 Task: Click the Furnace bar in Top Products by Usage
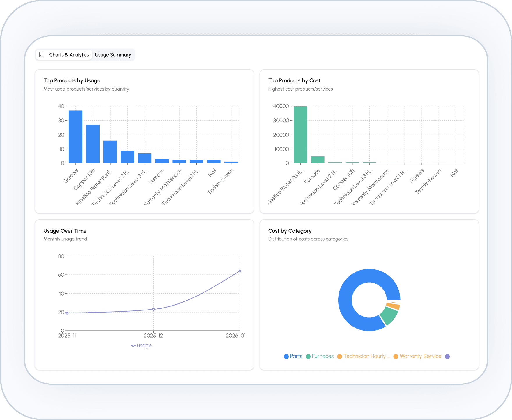162,161
